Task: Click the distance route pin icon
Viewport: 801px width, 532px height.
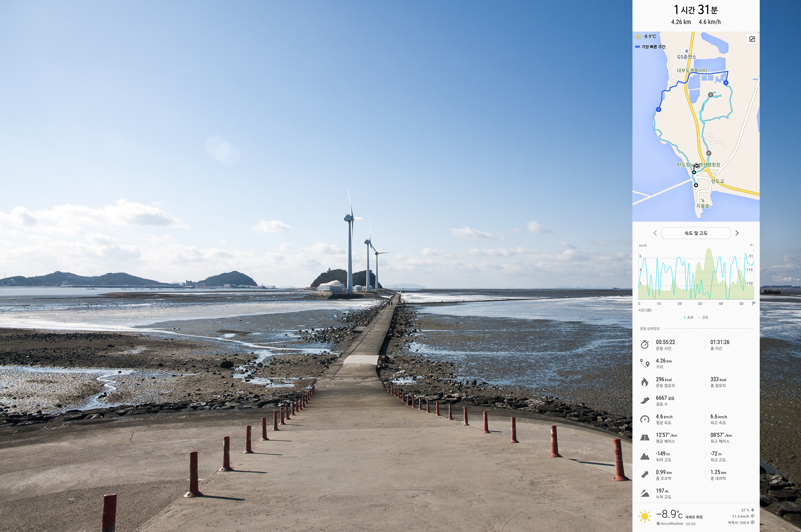Action: (x=645, y=363)
